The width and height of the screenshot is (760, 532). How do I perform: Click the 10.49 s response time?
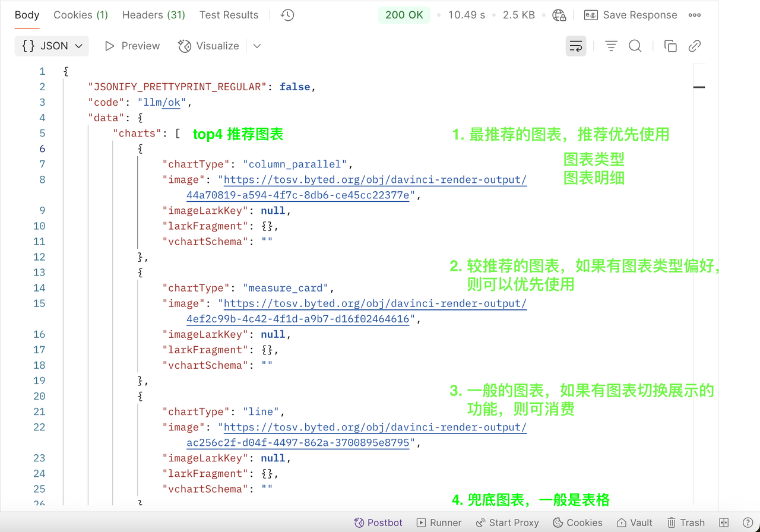pyautogui.click(x=467, y=15)
